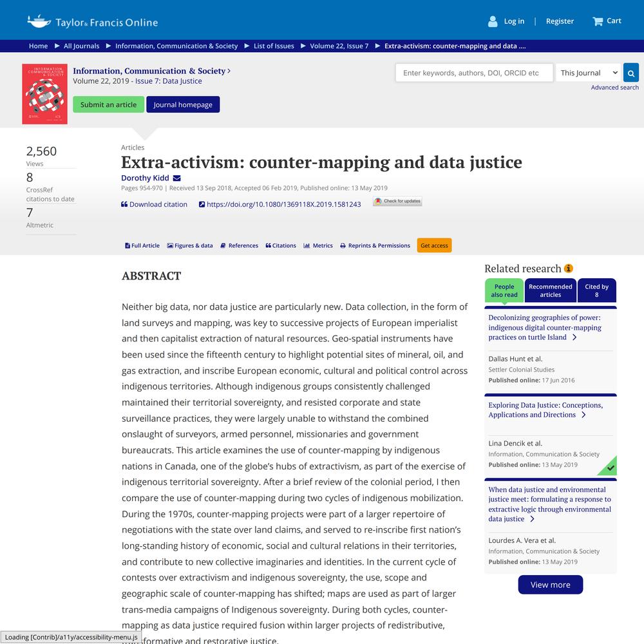644x644 pixels.
Task: Click the ABSTRACT heading
Action: pyautogui.click(x=151, y=276)
